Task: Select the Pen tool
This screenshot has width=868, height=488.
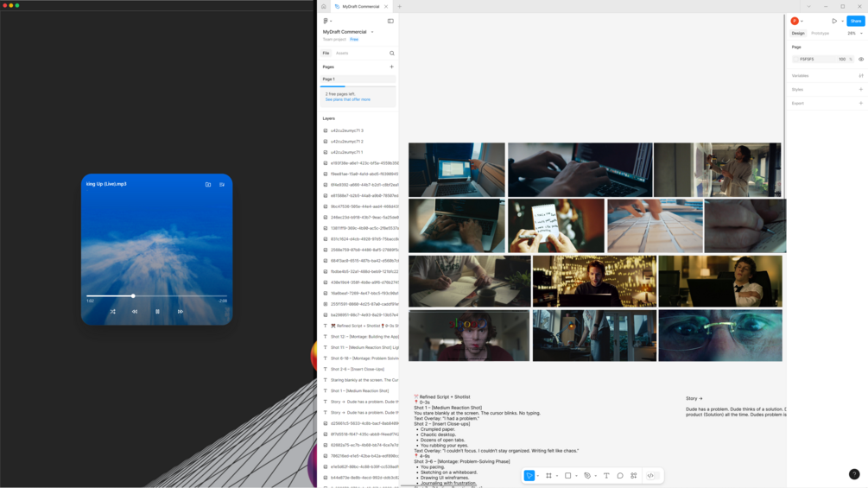Action: pos(587,475)
